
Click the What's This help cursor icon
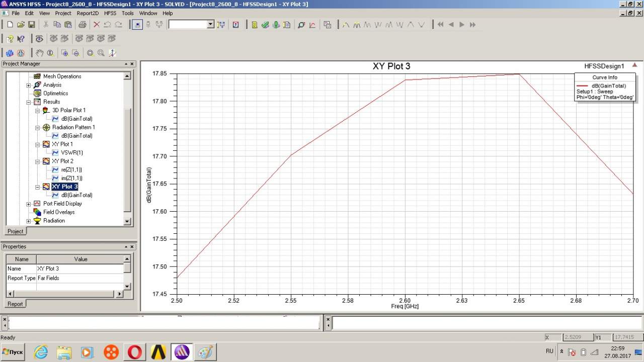[21, 39]
